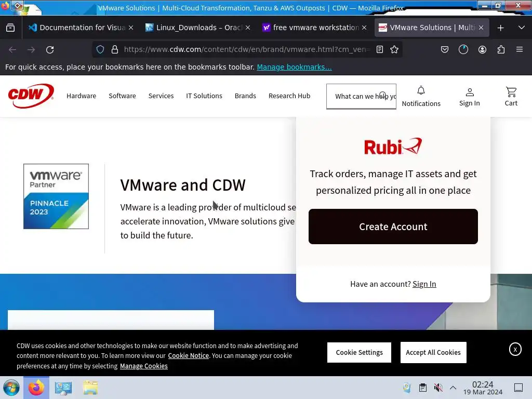This screenshot has height=399, width=532.
Task: Open Hardware menu
Action: pos(81,96)
